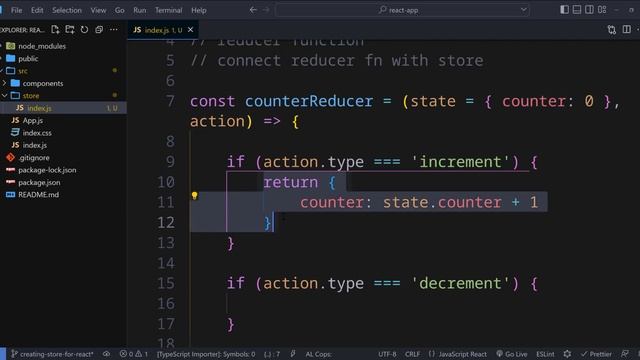Change the CRLF end of line sequence

412,354
